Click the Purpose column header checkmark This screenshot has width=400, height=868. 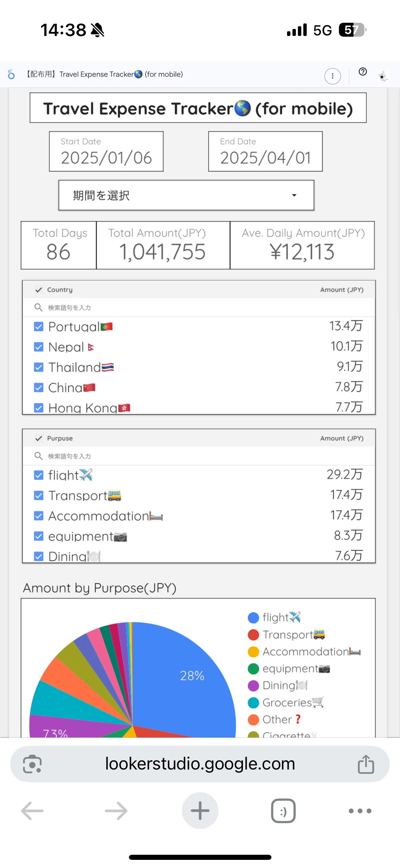coord(39,438)
